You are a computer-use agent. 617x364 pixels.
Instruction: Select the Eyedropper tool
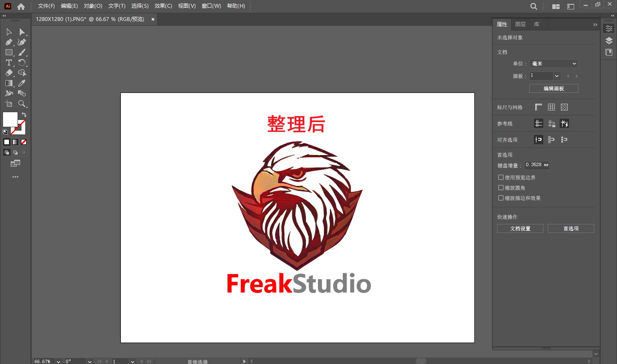[x=22, y=84]
